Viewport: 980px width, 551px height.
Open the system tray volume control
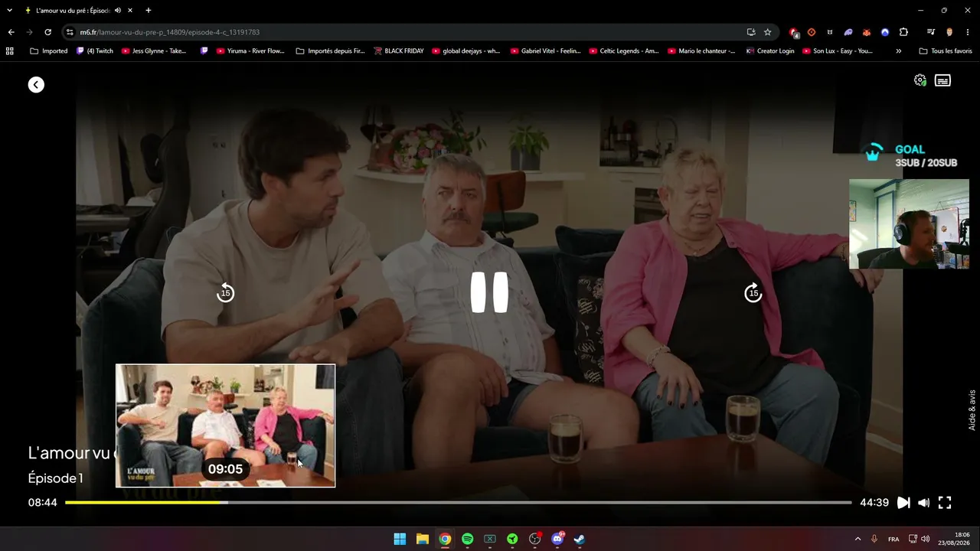coord(925,539)
